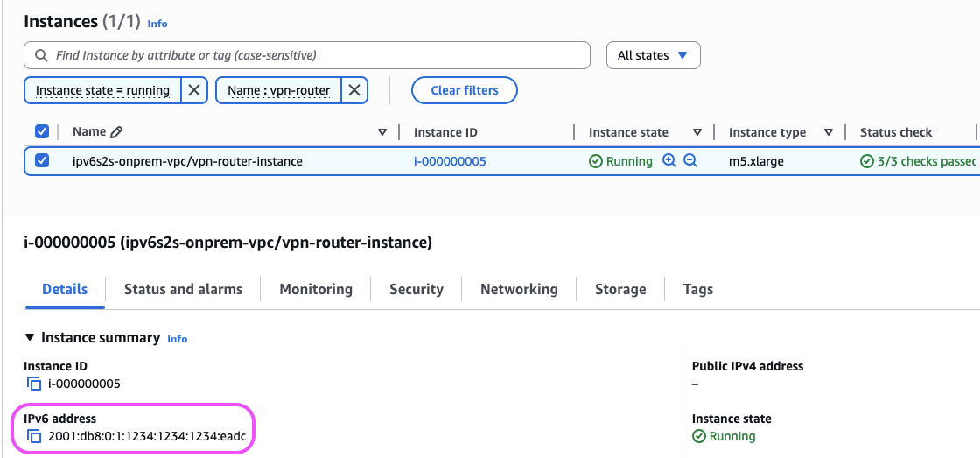Uncheck the vpn-router-instance row checkbox
This screenshot has height=458, width=980.
[x=42, y=161]
